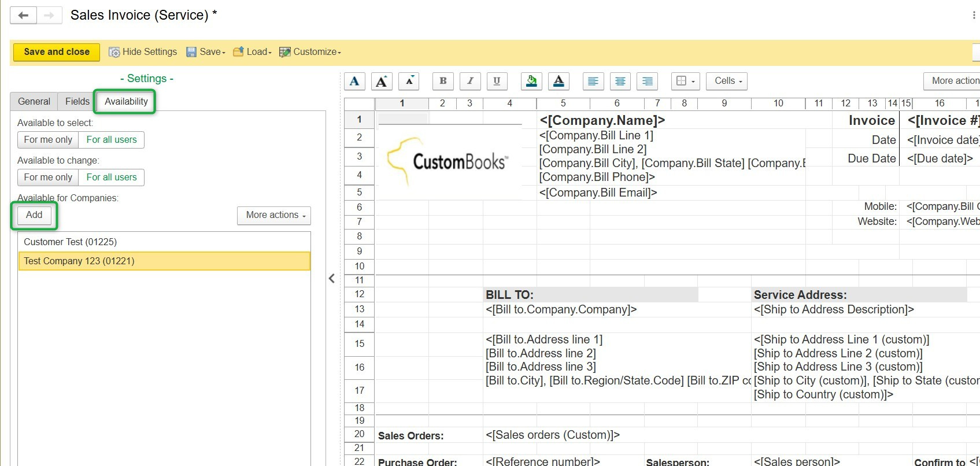980x466 pixels.
Task: Click Add under Available for Companies
Action: 34,215
